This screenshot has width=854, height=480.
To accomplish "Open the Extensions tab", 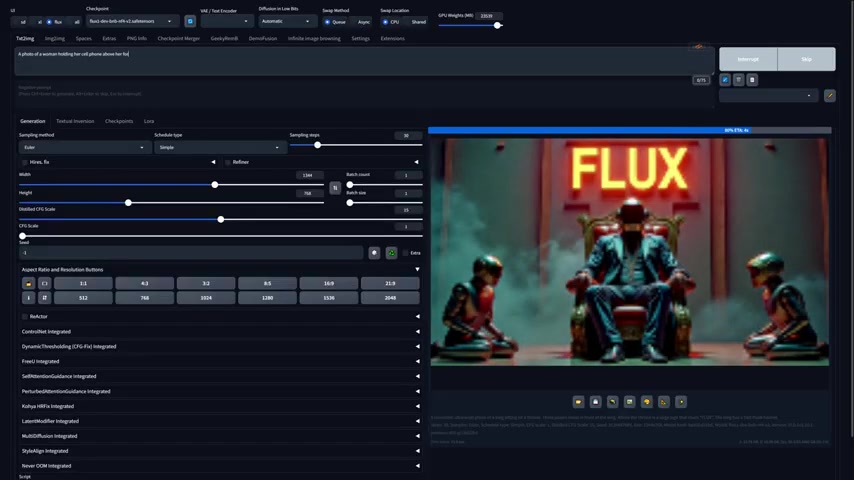I will coord(392,39).
